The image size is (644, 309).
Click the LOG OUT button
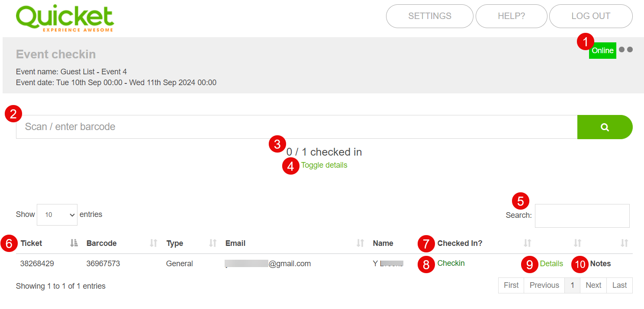tap(591, 16)
